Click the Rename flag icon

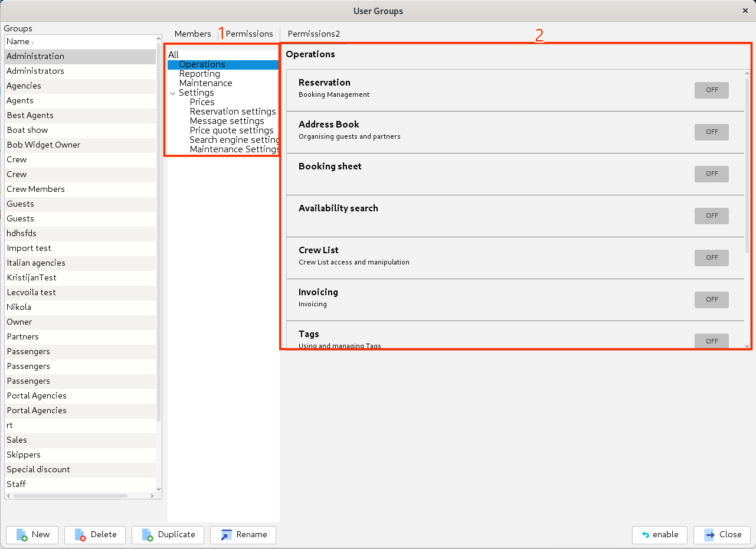click(x=225, y=535)
